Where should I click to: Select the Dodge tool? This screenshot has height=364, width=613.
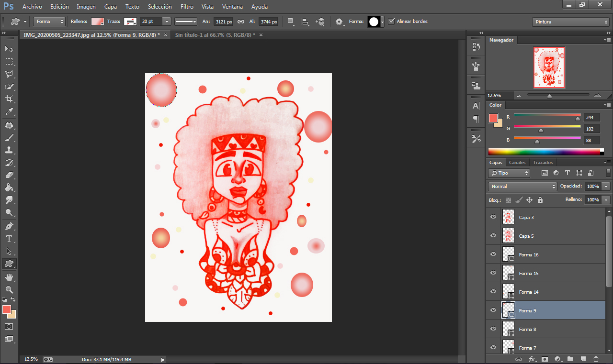pos(9,212)
